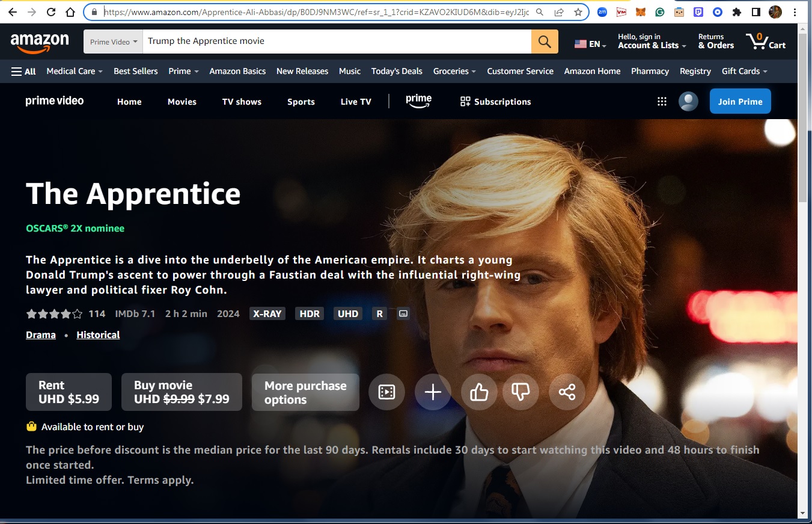Like the movie with thumbs up
812x524 pixels.
pyautogui.click(x=479, y=392)
